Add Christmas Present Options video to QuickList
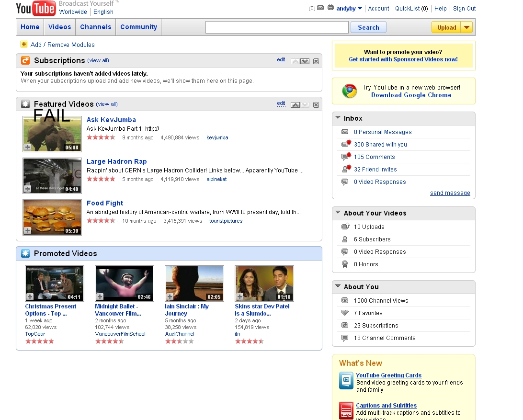Viewport: 523px width, 420px height. tap(30, 296)
